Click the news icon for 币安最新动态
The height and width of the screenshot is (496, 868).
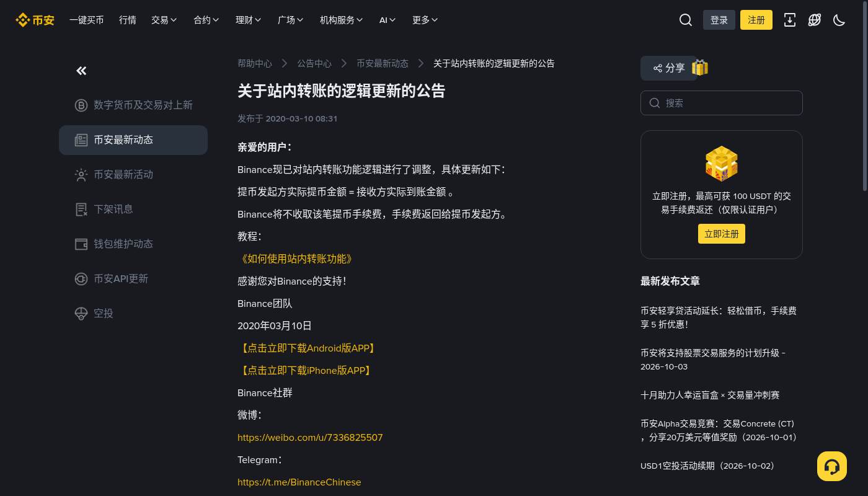click(81, 140)
